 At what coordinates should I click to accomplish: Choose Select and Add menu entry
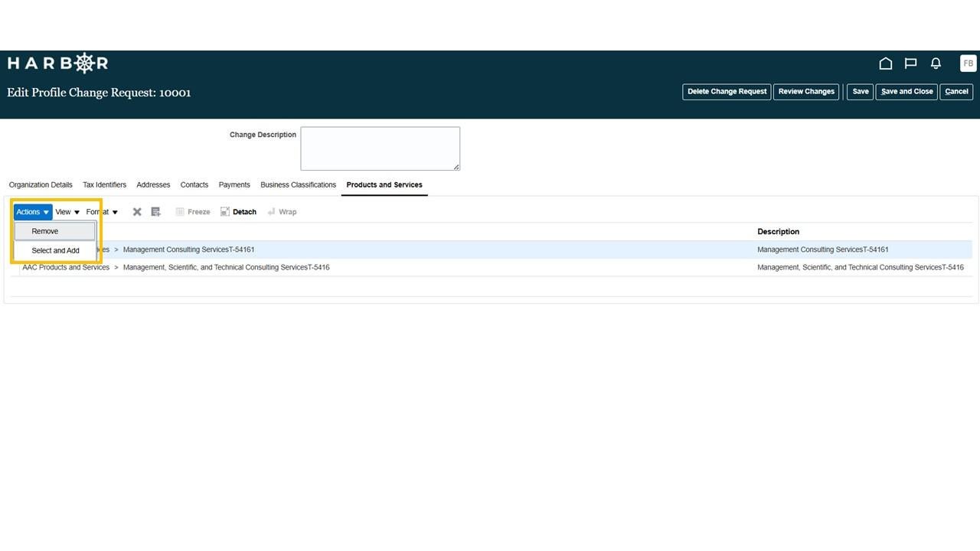tap(55, 250)
